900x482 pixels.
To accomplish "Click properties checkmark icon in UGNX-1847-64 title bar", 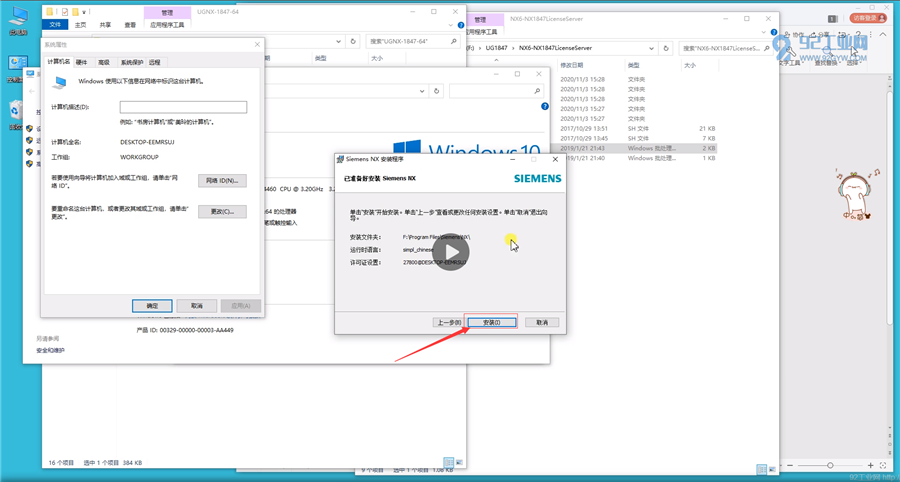I will 64,11.
